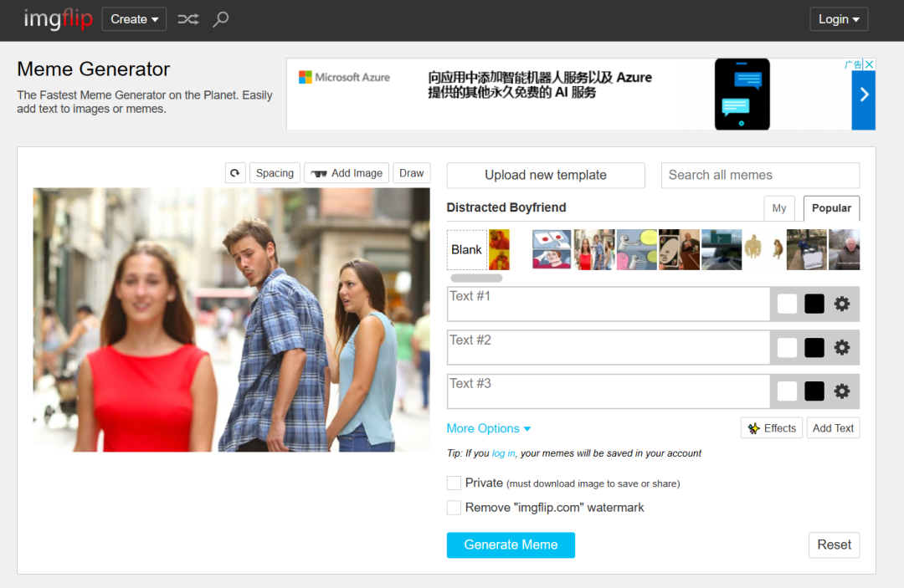
Task: Open the Login dropdown
Action: pyautogui.click(x=839, y=19)
